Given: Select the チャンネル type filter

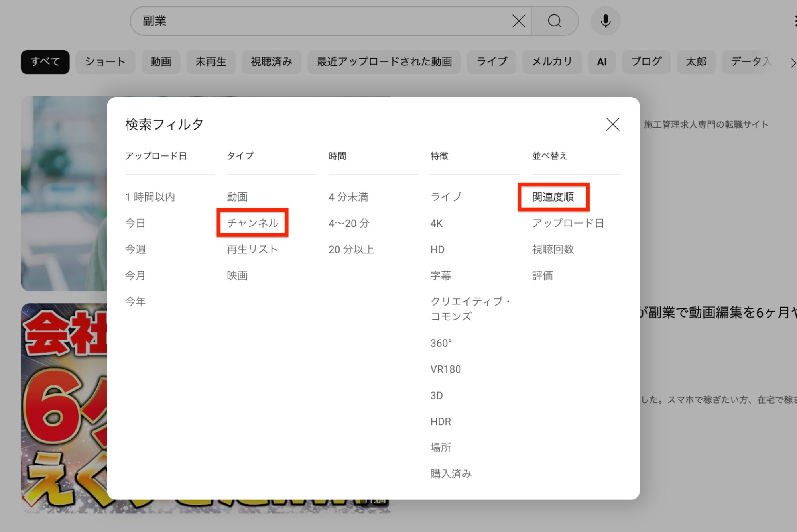Looking at the screenshot, I should 252,223.
